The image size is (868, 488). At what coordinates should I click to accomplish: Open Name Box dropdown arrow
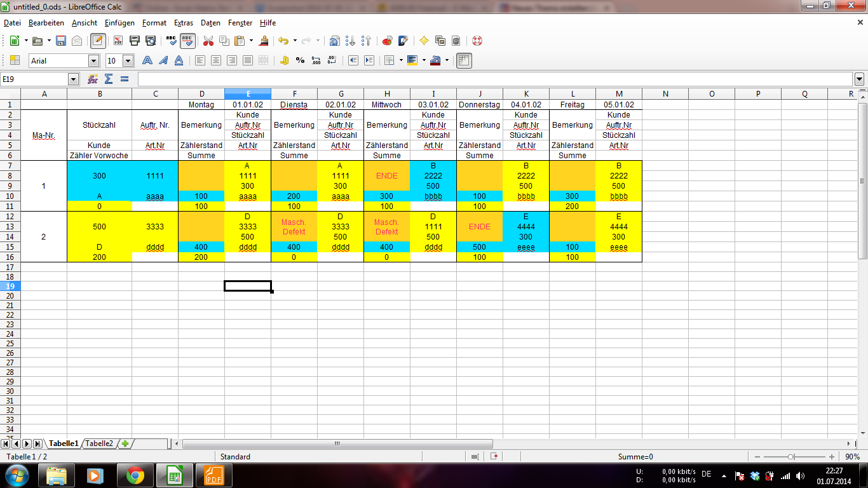point(73,79)
